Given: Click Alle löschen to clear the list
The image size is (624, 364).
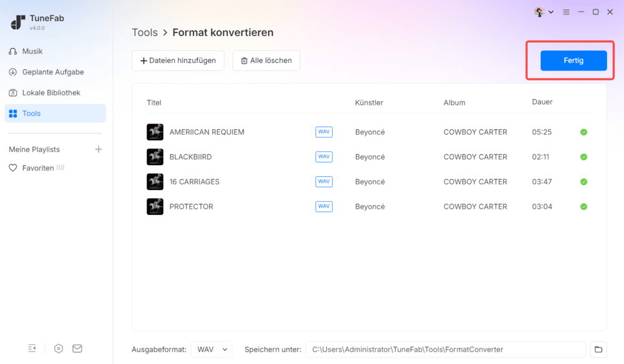Looking at the screenshot, I should coord(266,60).
